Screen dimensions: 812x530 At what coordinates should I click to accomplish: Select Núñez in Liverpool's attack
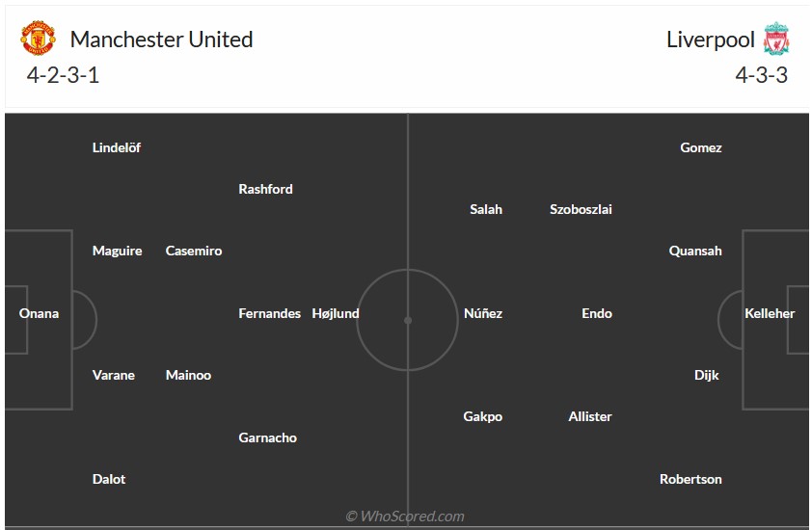click(x=483, y=313)
